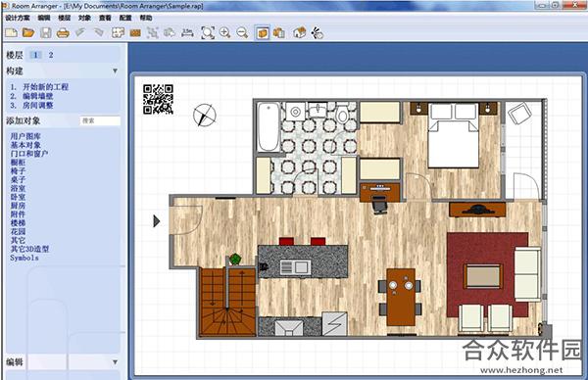Click the orange wall brick toolbar icon
Screen dimensions: 588x380
[x=135, y=33]
